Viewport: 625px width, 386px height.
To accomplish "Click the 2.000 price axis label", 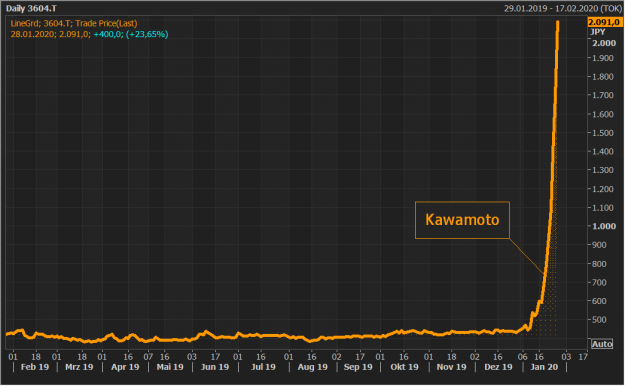I will pyautogui.click(x=604, y=43).
